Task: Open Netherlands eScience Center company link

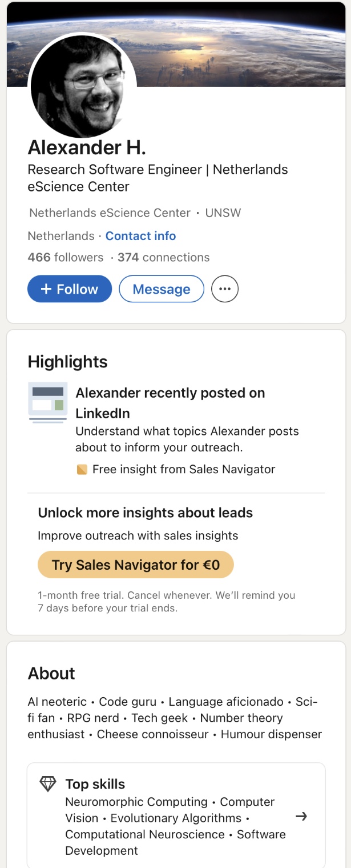Action: tap(110, 213)
